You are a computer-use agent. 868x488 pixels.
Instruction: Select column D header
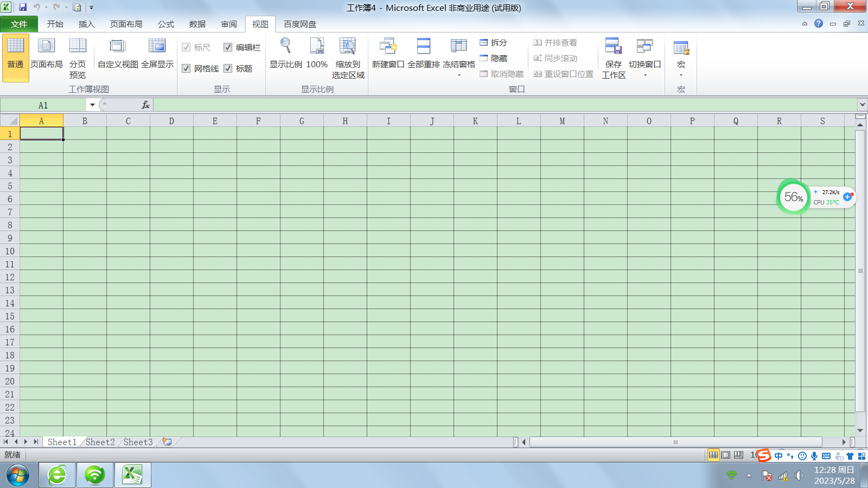[x=171, y=121]
